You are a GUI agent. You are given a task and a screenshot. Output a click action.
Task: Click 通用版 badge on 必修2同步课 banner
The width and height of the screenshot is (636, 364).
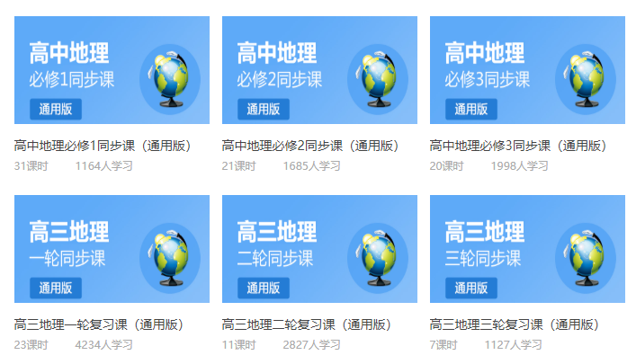pos(264,110)
